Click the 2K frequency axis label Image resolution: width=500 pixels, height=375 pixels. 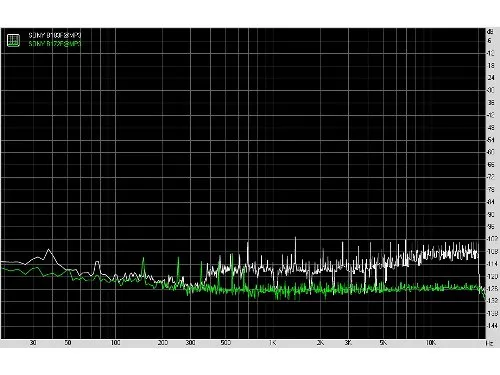point(320,343)
